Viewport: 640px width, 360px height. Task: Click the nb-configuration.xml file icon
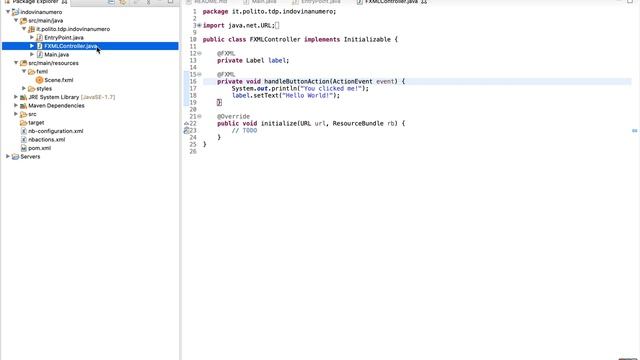pyautogui.click(x=24, y=131)
